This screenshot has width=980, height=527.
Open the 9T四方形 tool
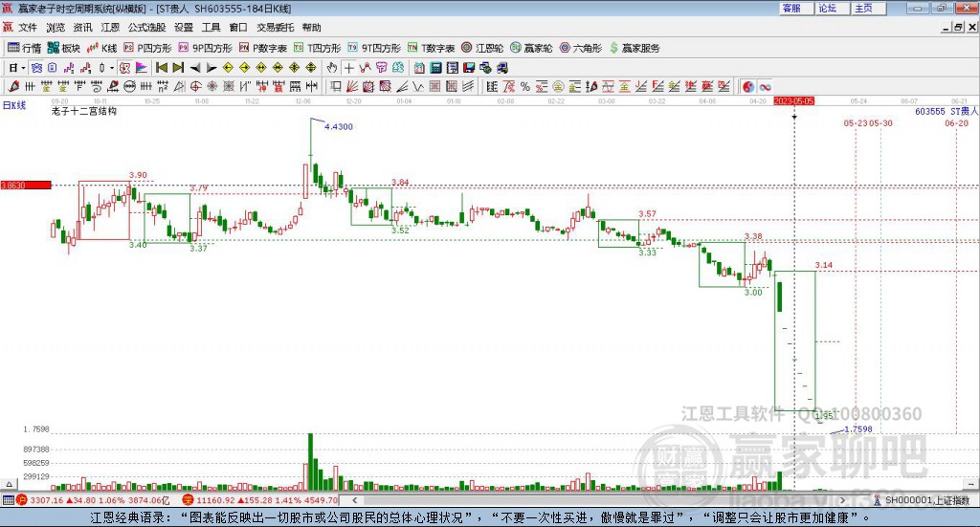pyautogui.click(x=374, y=48)
